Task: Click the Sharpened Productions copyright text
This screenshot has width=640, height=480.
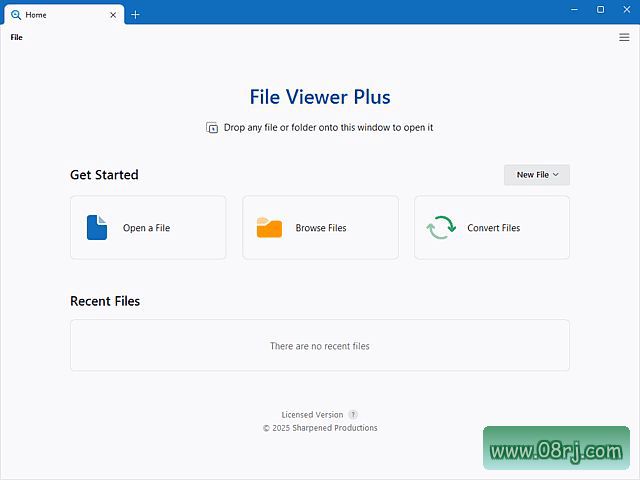Action: pos(320,428)
